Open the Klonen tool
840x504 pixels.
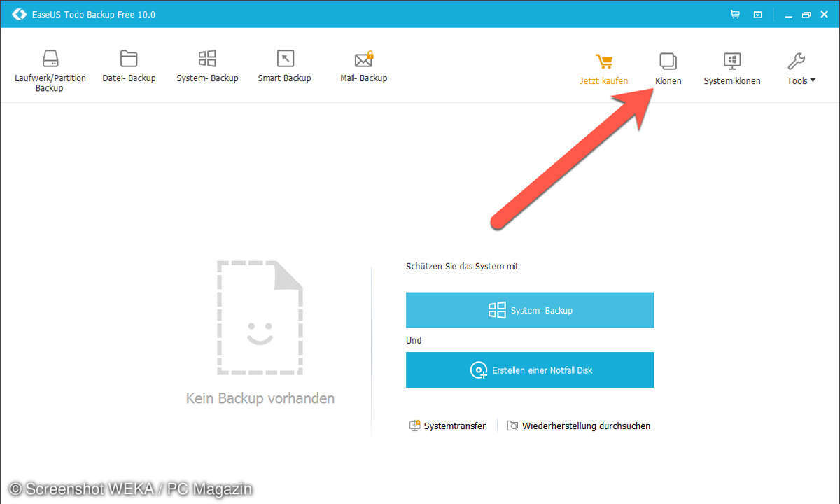[x=668, y=69]
